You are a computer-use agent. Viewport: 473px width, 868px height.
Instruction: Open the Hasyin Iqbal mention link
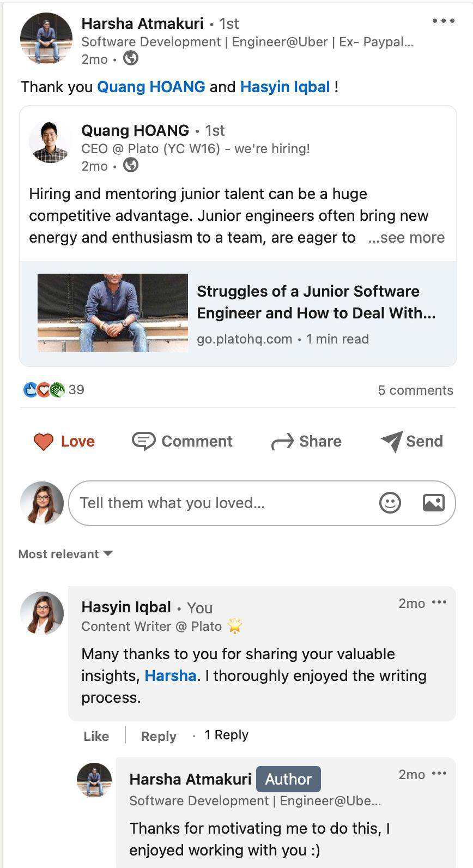(x=285, y=87)
